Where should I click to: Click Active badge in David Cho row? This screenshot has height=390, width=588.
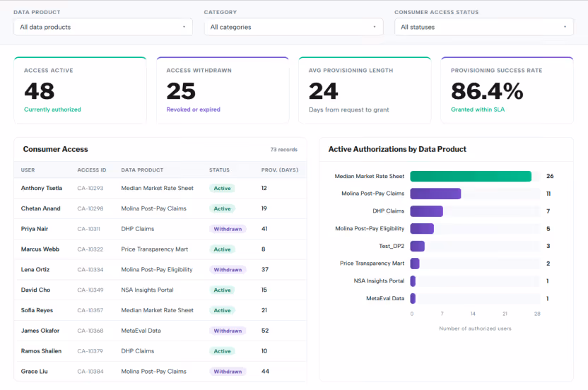(x=222, y=290)
